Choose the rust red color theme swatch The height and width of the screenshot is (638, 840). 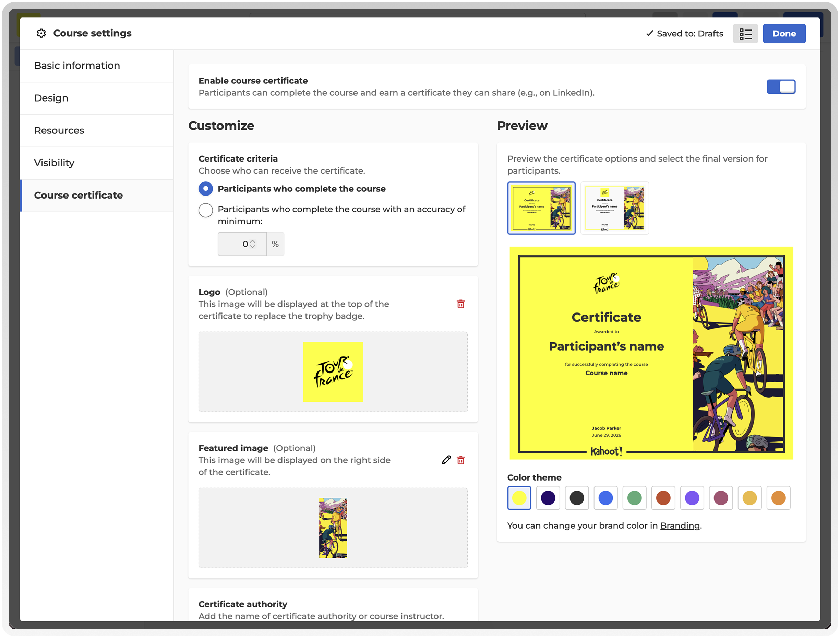[x=663, y=498]
